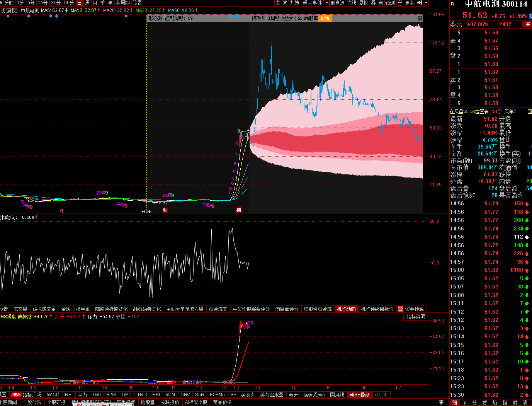Switch to the 分时 intraday view
The image size is (532, 406).
pyautogui.click(x=9, y=3)
